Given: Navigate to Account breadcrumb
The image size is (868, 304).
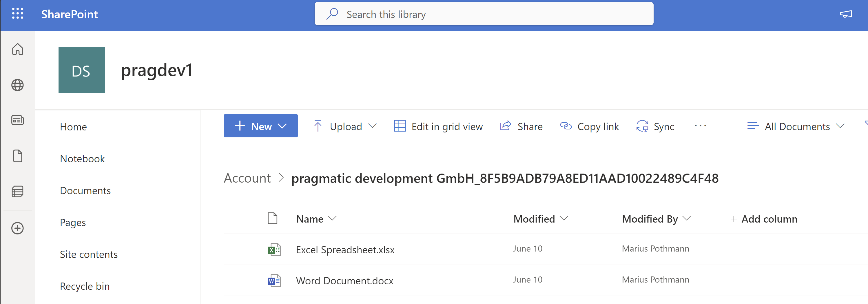Looking at the screenshot, I should click(x=247, y=178).
